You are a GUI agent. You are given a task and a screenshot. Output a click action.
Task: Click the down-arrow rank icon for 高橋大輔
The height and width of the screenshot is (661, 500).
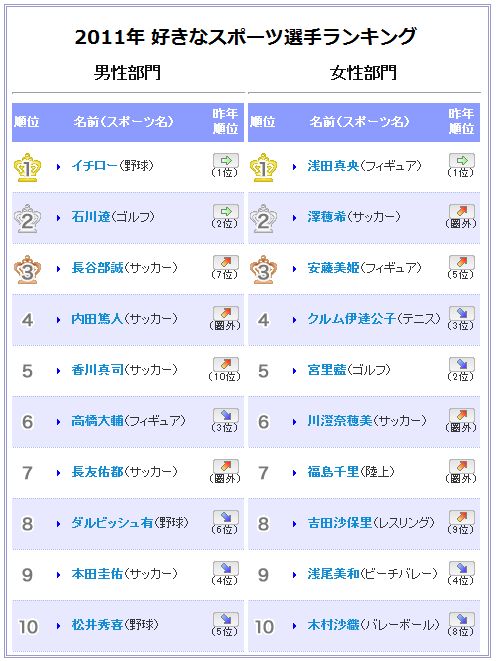pyautogui.click(x=226, y=415)
